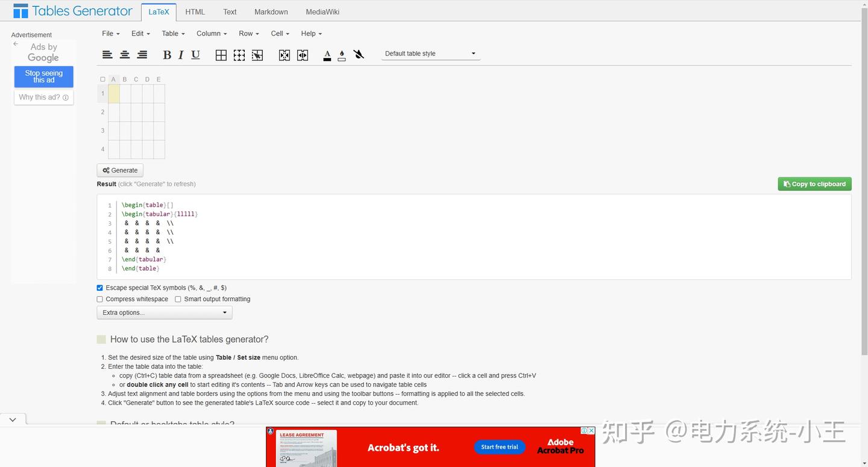
Task: Clear formatting using the crossed brush icon
Action: pos(358,54)
